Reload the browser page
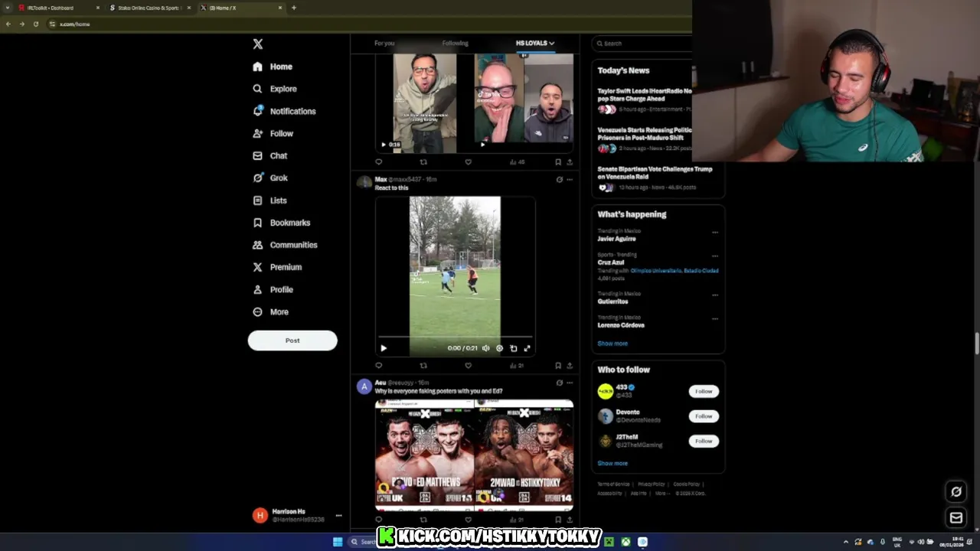Viewport: 980px width, 551px height. coord(35,24)
